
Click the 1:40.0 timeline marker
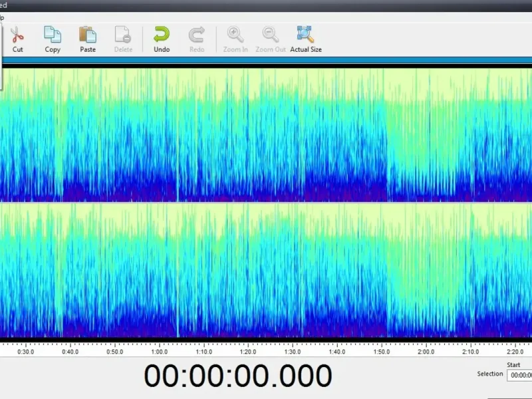pyautogui.click(x=337, y=352)
